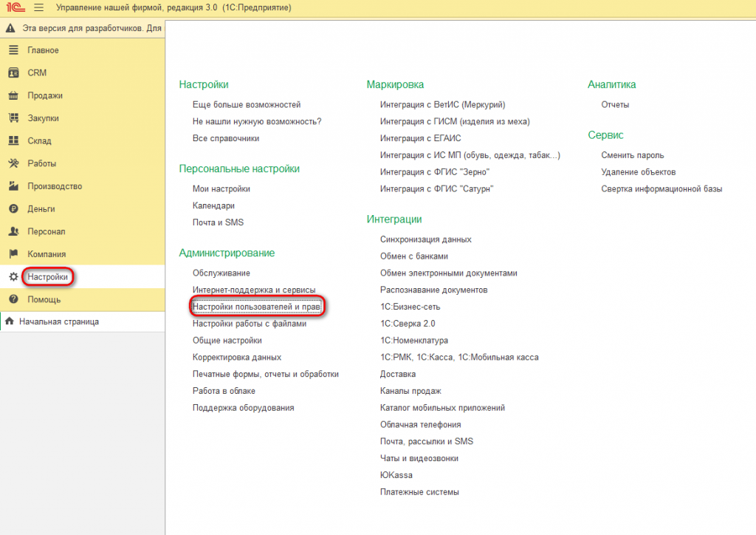Open Обмен с банками
The width and height of the screenshot is (756, 535).
click(x=414, y=256)
